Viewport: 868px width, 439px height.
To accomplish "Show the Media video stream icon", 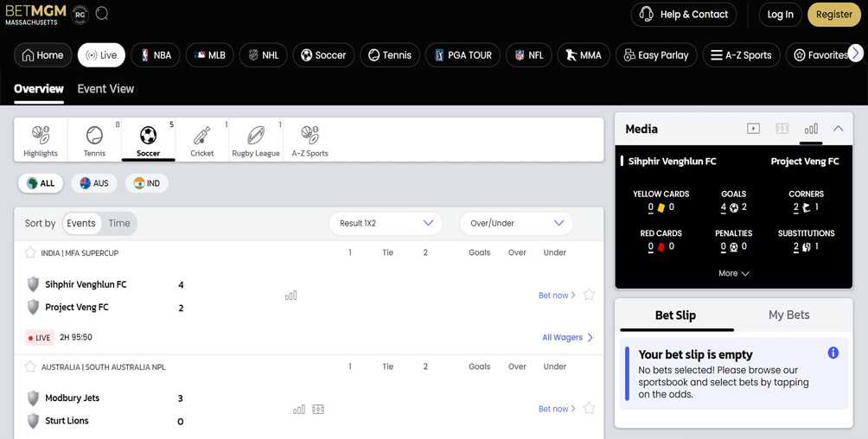I will (753, 129).
